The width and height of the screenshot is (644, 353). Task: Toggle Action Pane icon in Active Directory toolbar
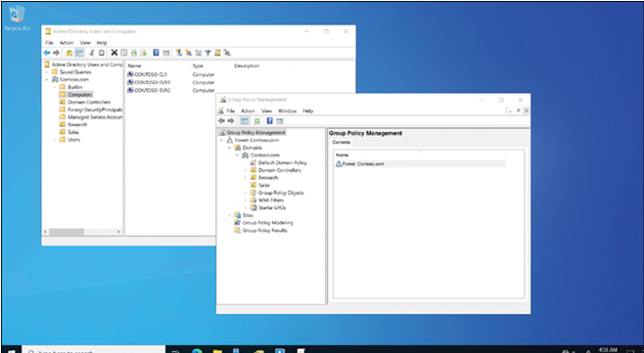pyautogui.click(x=165, y=53)
